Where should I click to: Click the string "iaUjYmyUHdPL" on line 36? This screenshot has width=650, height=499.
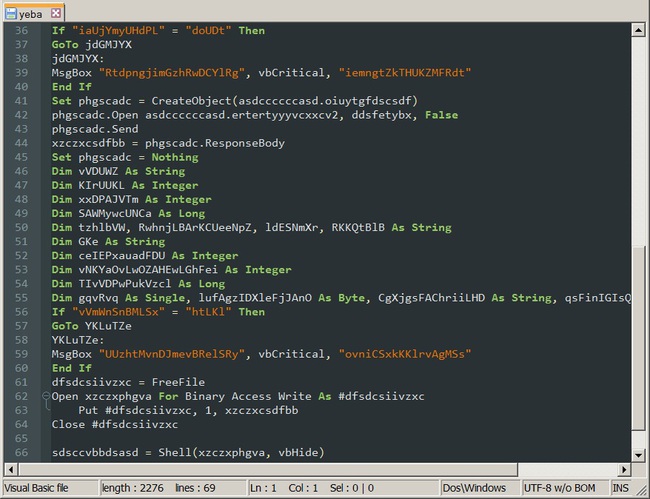(118, 30)
